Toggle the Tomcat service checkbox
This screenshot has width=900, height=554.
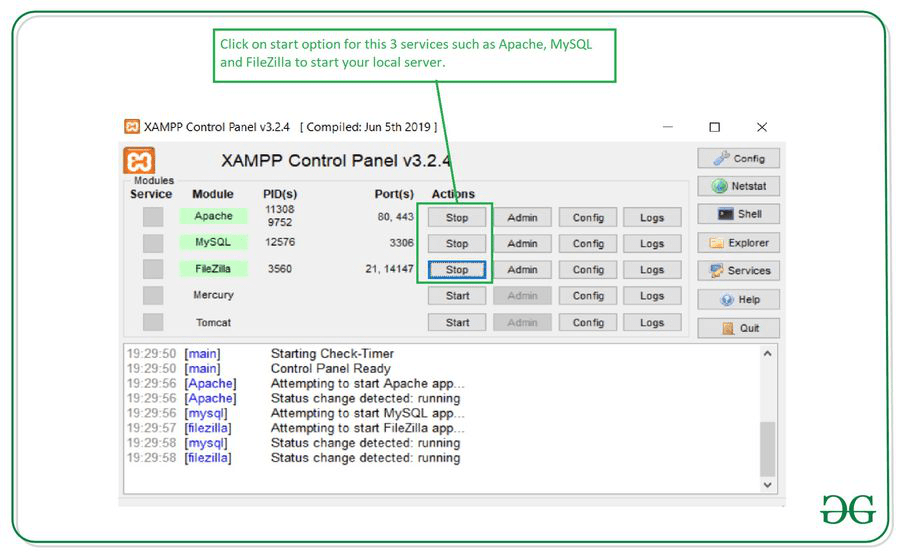point(153,322)
